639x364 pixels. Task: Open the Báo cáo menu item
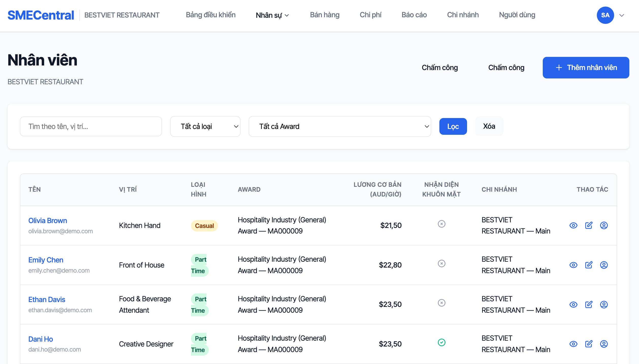(414, 15)
